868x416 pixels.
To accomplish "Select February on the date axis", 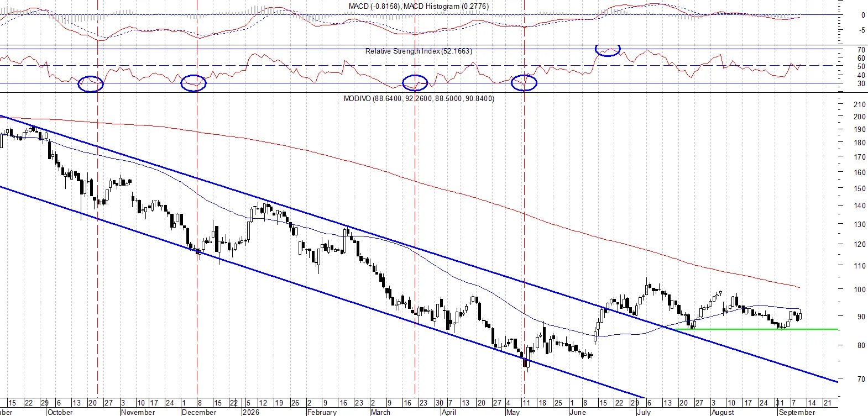I will pos(322,412).
